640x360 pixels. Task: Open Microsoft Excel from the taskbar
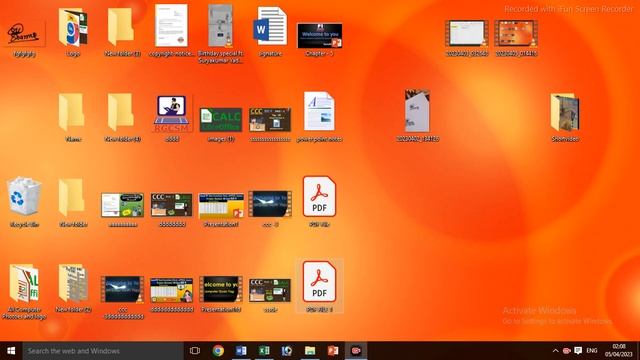[x=264, y=351]
